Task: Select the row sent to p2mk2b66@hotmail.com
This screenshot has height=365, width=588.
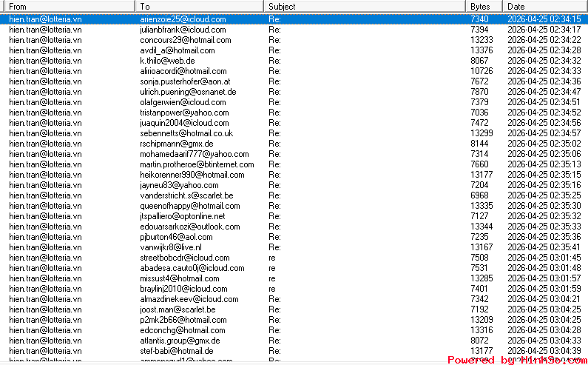Action: (x=294, y=320)
